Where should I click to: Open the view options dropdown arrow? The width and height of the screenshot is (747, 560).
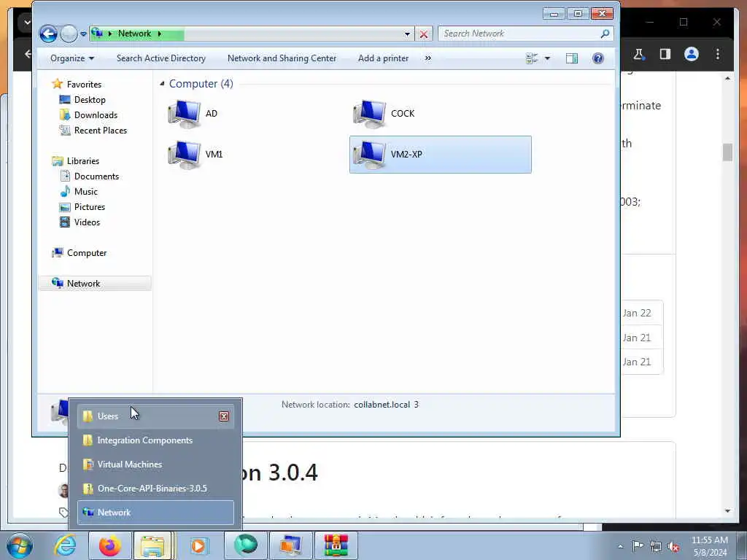tap(547, 58)
